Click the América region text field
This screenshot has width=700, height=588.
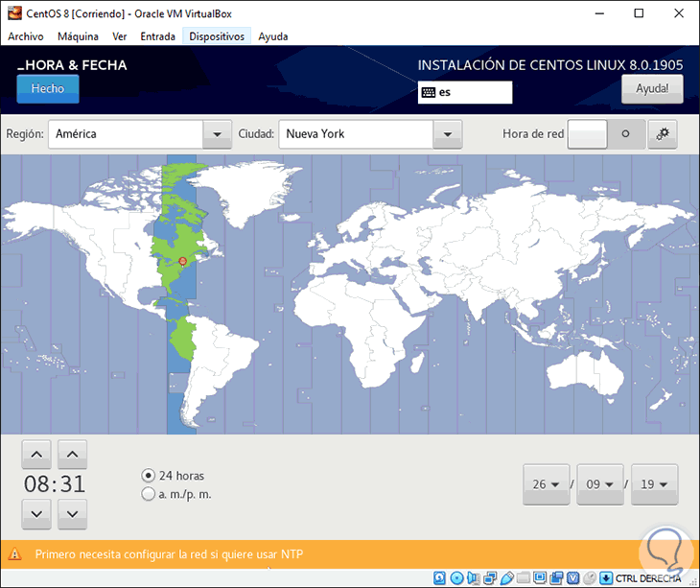[126, 134]
